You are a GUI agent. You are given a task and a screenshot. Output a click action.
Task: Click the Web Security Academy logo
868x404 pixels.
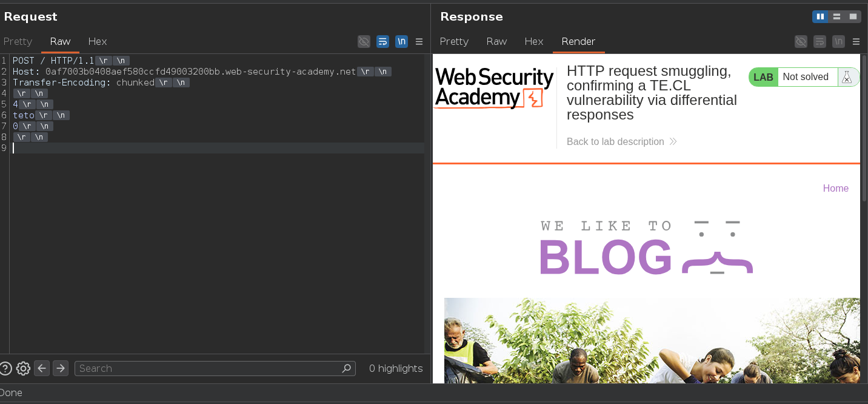[x=494, y=88]
